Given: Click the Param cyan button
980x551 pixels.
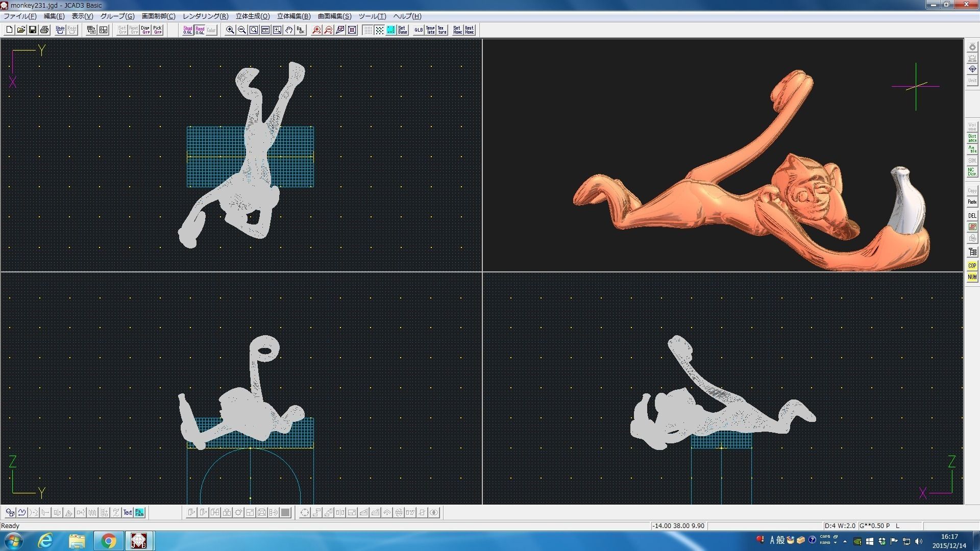Looking at the screenshot, I should tap(139, 513).
